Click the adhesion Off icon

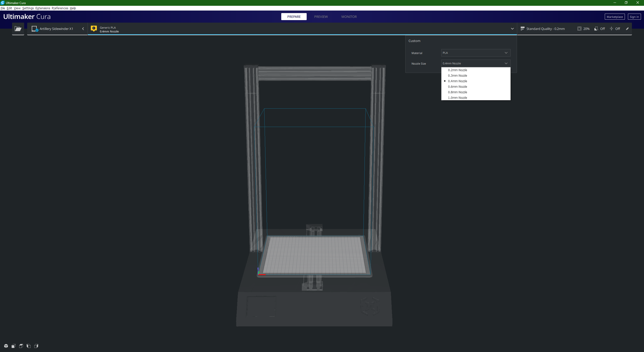tap(611, 29)
